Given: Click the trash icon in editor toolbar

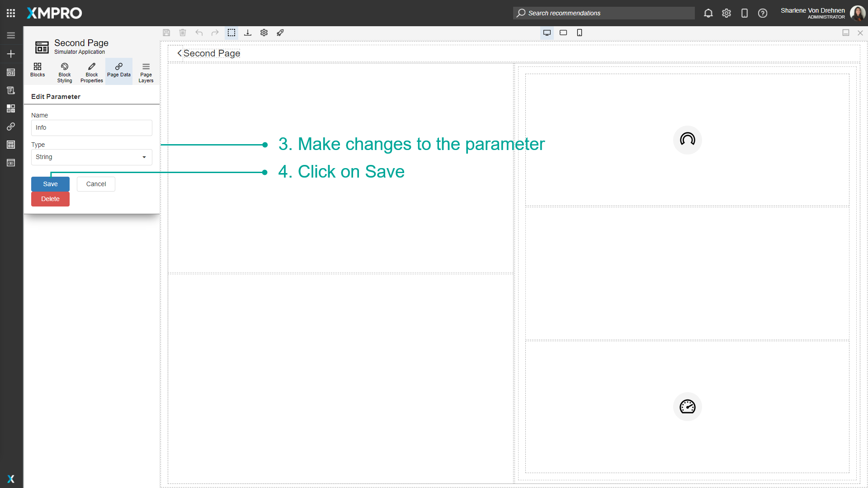Looking at the screenshot, I should [x=183, y=33].
